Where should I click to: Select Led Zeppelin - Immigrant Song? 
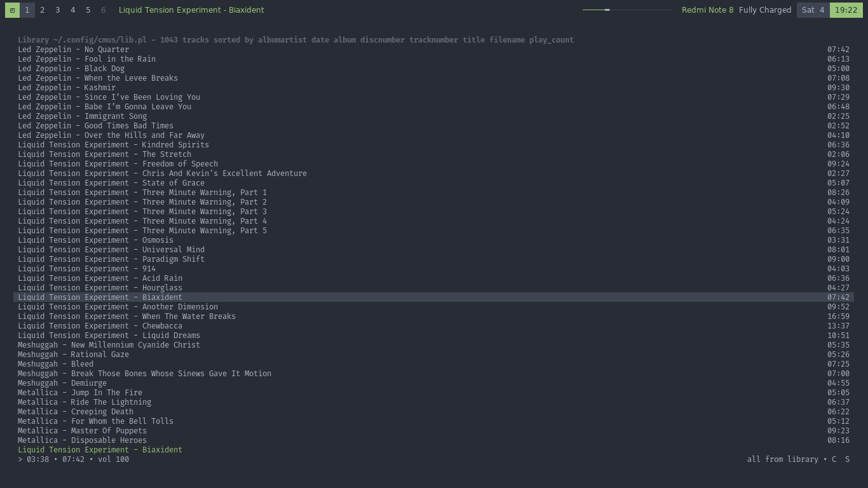433,116
